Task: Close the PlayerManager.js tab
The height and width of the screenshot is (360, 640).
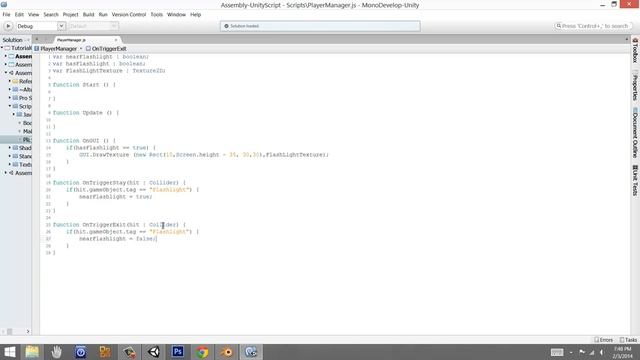Action: click(116, 40)
